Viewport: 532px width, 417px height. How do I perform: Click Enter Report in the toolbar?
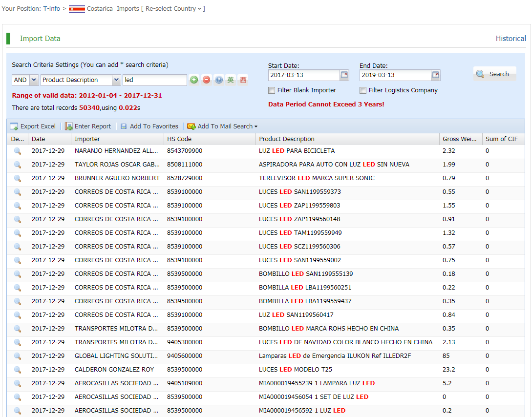[x=88, y=126]
